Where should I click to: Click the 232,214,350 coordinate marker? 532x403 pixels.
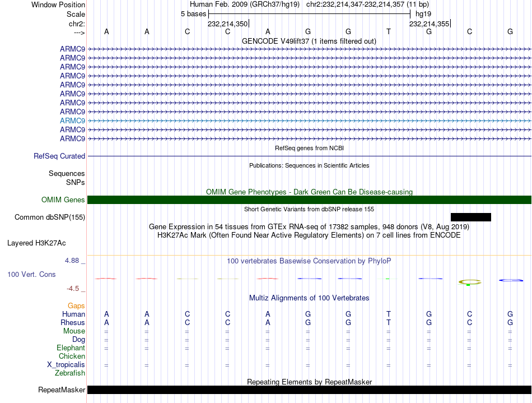coord(228,24)
